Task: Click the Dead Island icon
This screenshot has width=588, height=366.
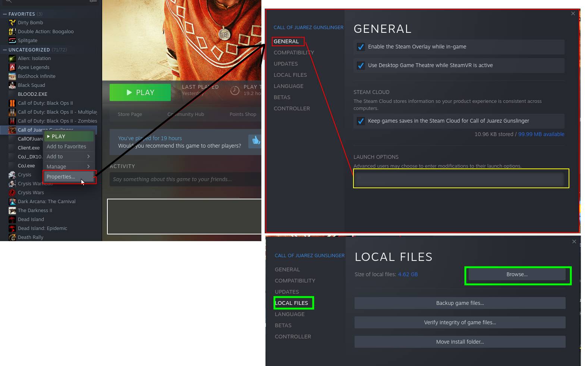Action: (x=12, y=220)
